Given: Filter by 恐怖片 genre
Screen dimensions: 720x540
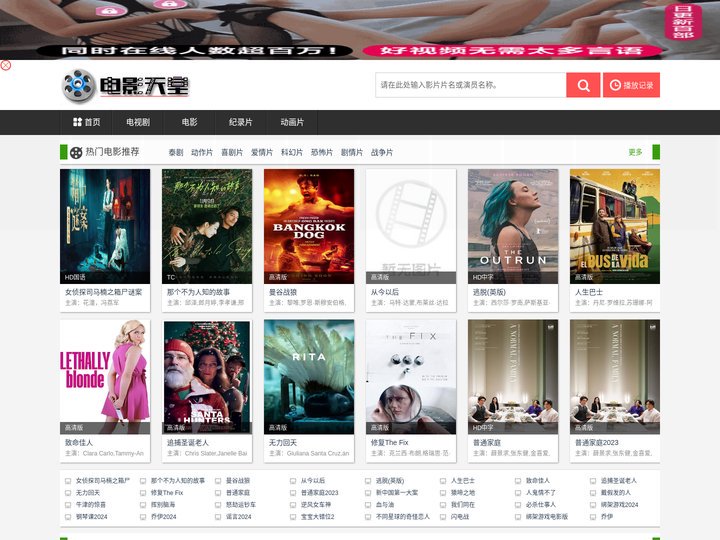Looking at the screenshot, I should (322, 152).
